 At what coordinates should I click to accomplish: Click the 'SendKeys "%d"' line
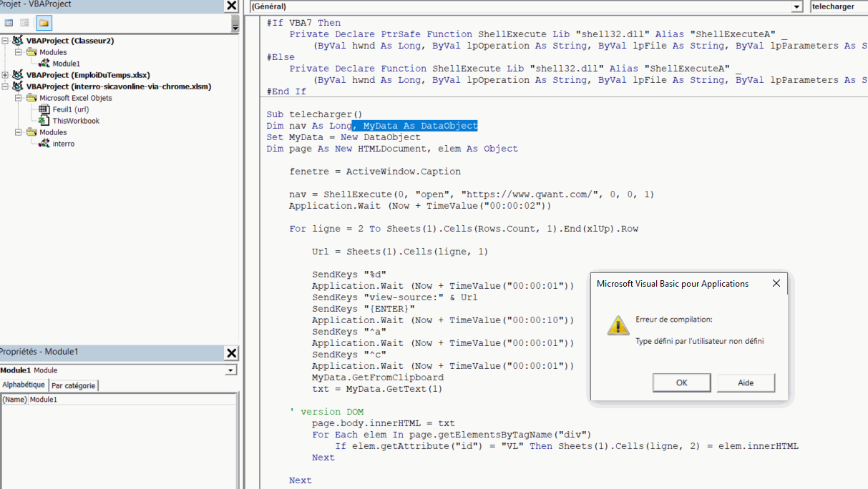tap(349, 275)
